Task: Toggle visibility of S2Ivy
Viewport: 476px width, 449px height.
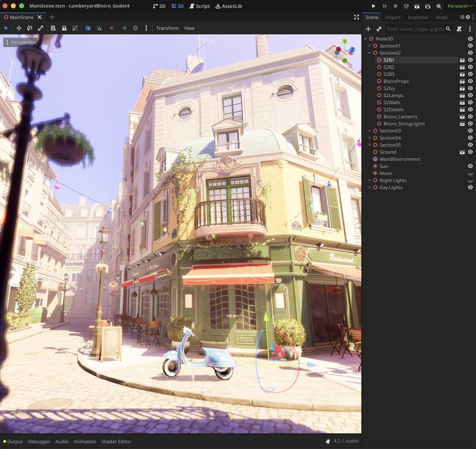Action: click(x=470, y=88)
